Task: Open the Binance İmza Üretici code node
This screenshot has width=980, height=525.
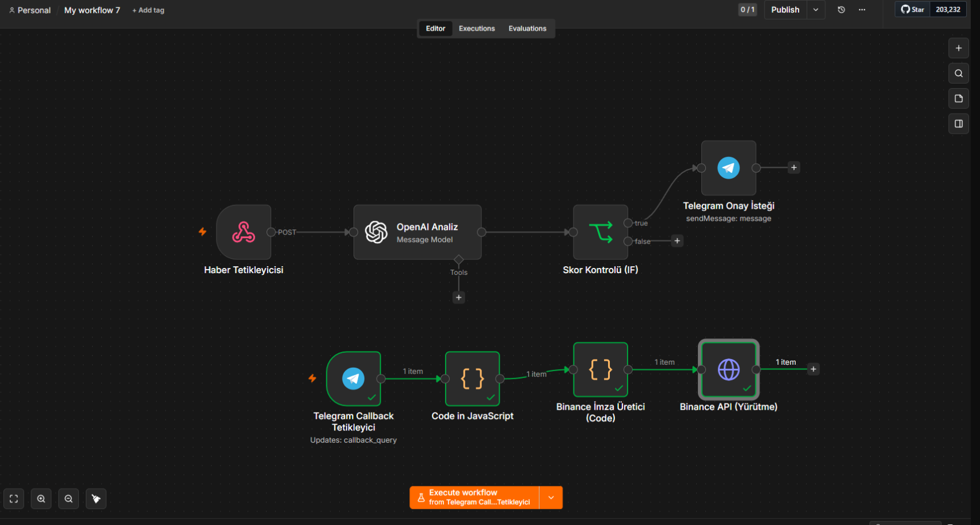Action: tap(601, 369)
